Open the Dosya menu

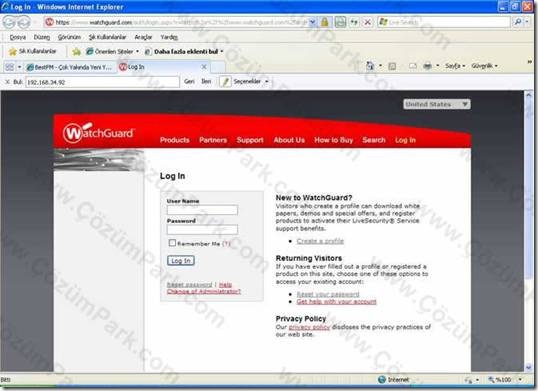17,37
